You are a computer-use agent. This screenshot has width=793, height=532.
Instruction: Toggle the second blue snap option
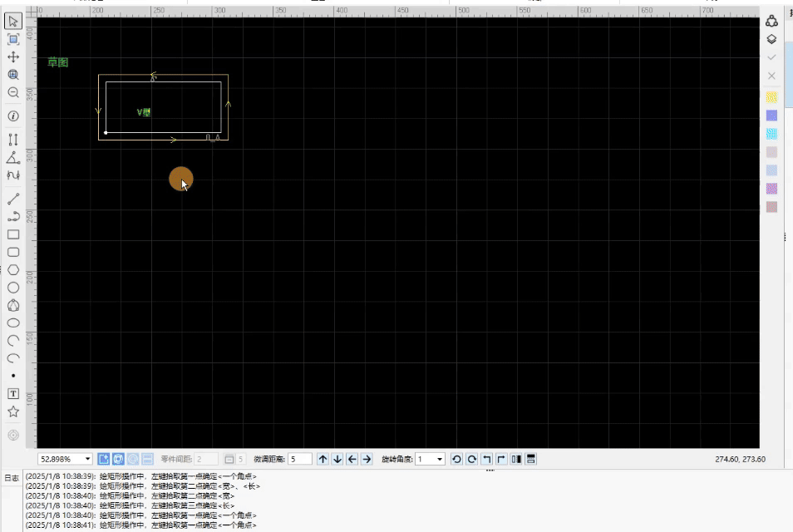(x=118, y=459)
